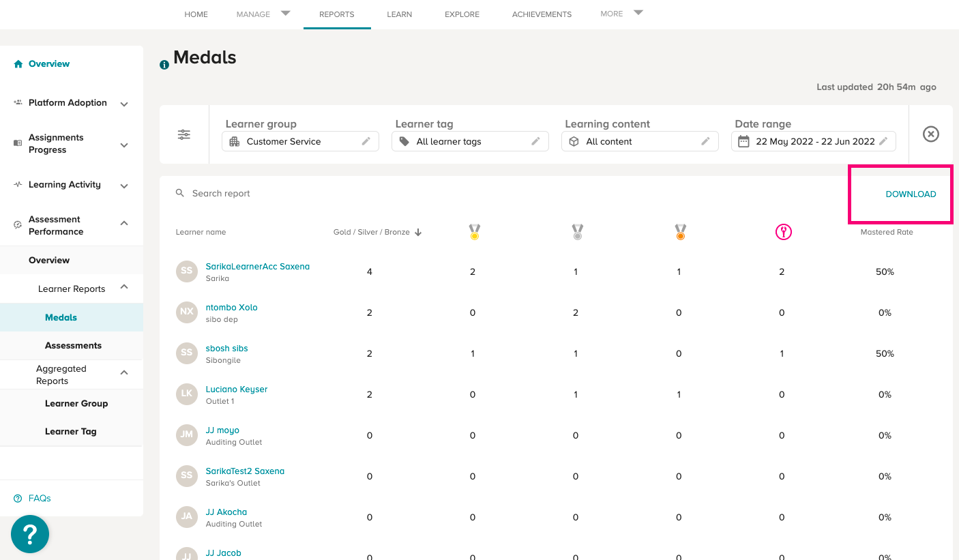959x560 pixels.
Task: Open SarikaTest2 Saxena learner link
Action: point(245,471)
